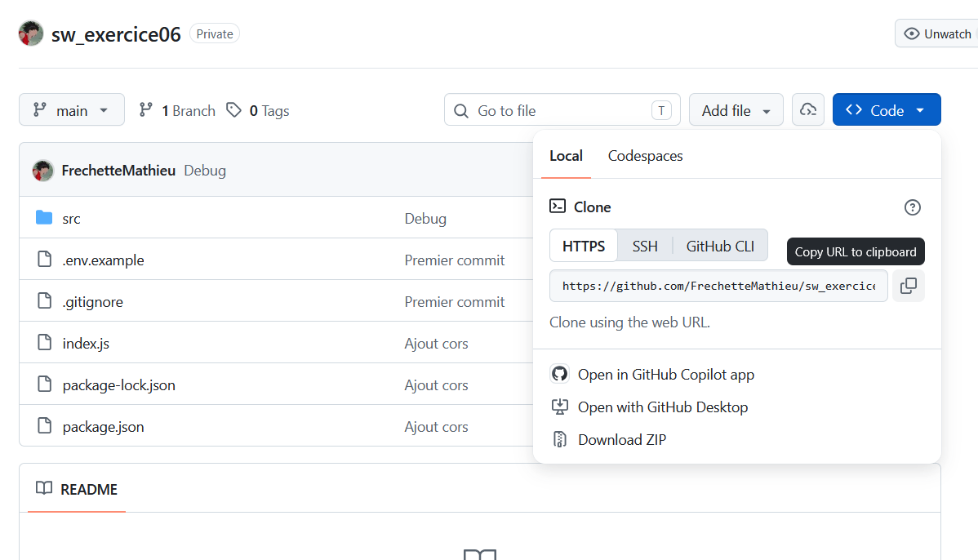Click the sw_exercice06 repository title
Screen dimensions: 978x560
click(x=116, y=34)
